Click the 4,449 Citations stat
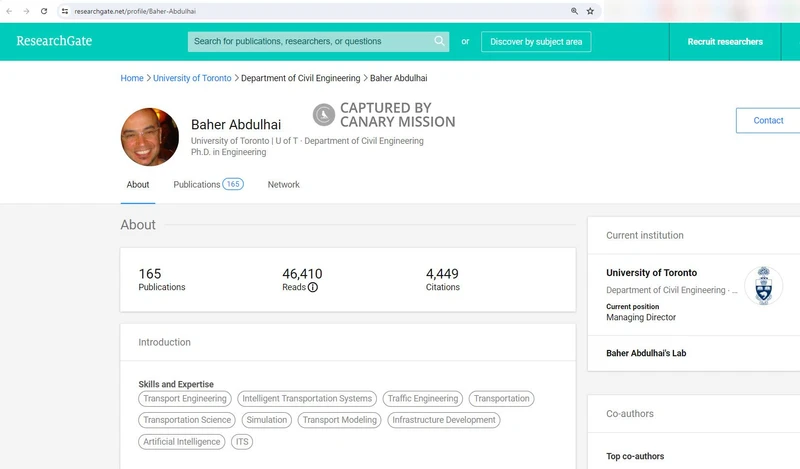The image size is (800, 469). pyautogui.click(x=442, y=280)
